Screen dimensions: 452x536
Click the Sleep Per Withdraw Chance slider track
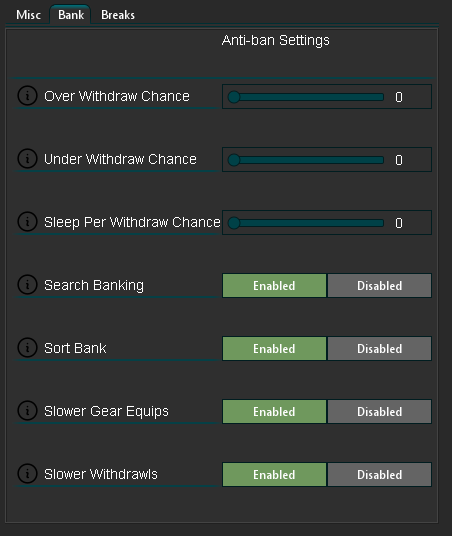[x=306, y=223]
